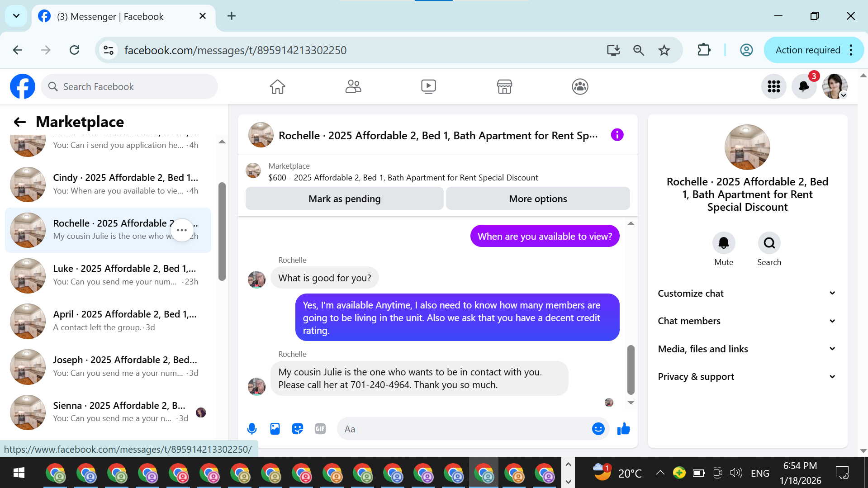The height and width of the screenshot is (488, 868).
Task: Expand Chat members section
Action: click(747, 321)
